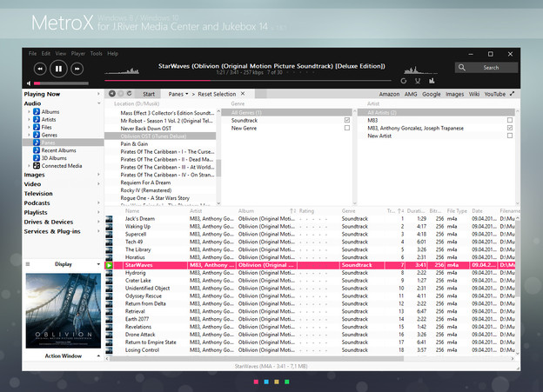Expand the Playing Now section arrow

coord(98,94)
